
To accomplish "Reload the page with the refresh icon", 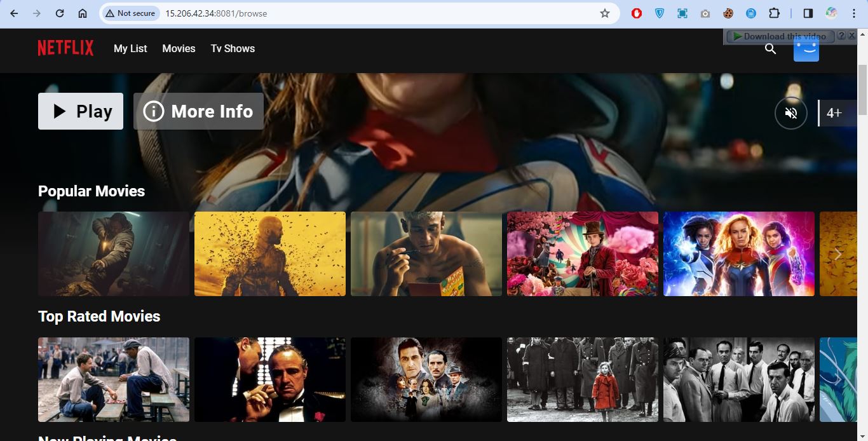I will (x=60, y=13).
